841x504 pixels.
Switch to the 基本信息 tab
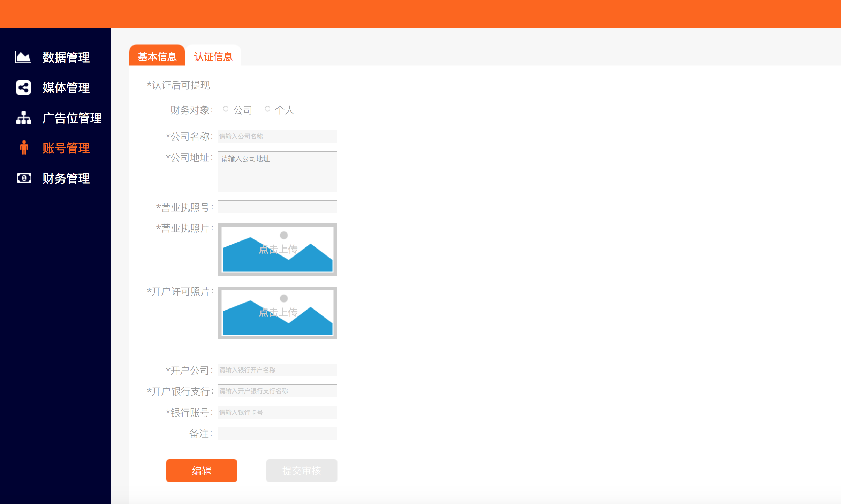(x=157, y=56)
